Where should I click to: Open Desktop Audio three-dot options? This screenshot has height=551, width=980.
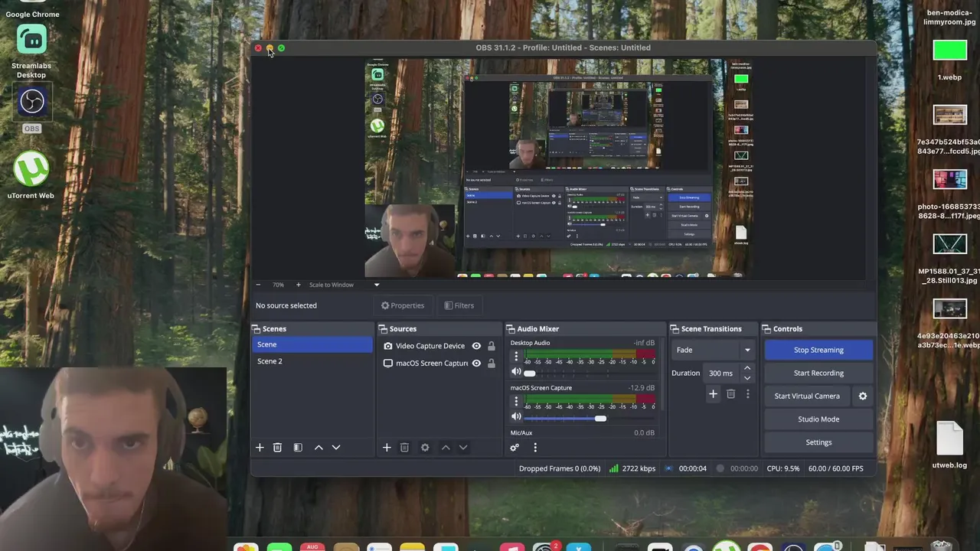[516, 357]
